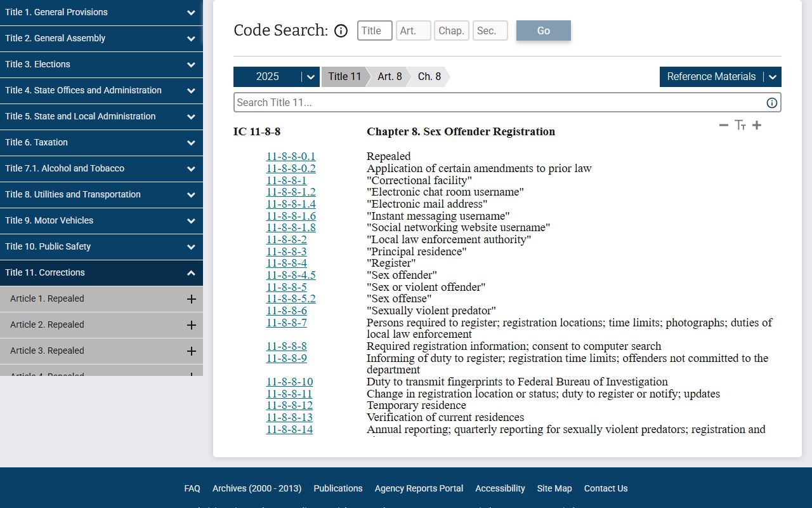Click the Go search button

pos(544,30)
